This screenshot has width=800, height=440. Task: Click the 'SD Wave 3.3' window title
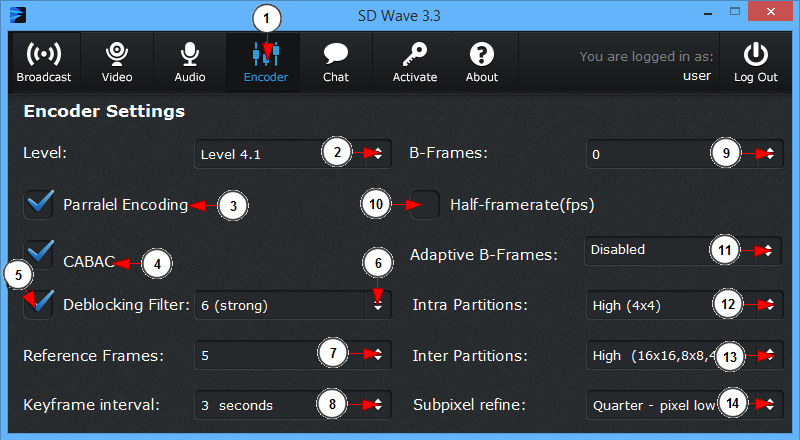click(x=399, y=15)
